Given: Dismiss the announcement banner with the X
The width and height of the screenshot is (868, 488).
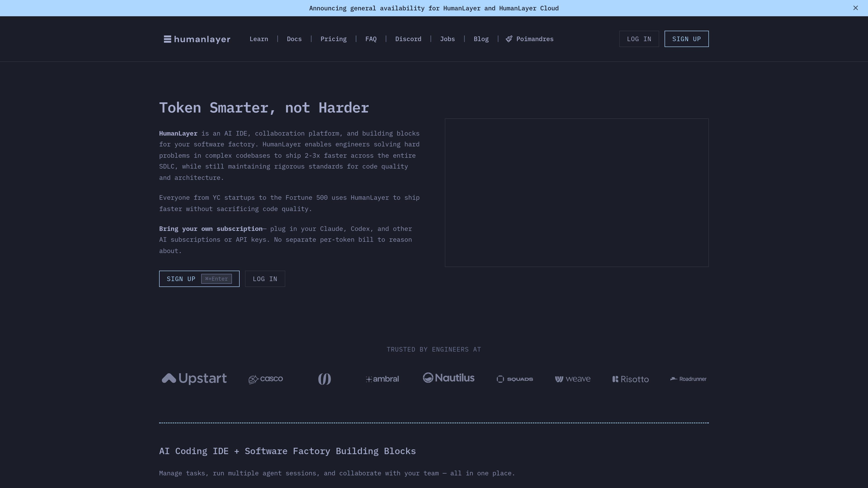Looking at the screenshot, I should [855, 8].
